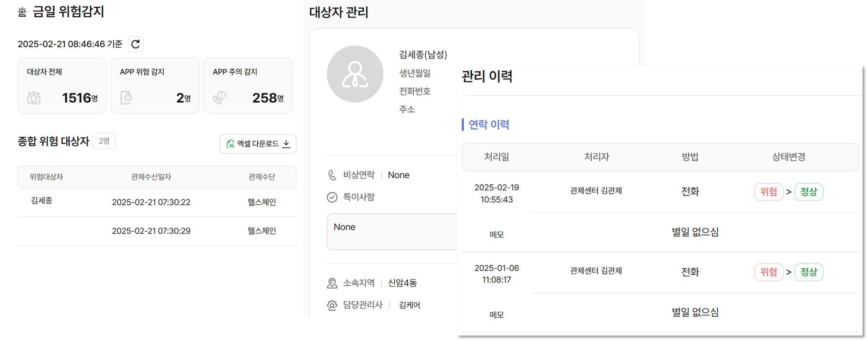This screenshot has width=868, height=341.
Task: Click the 정상 badge in the 2025-01-06 row
Action: 809,272
